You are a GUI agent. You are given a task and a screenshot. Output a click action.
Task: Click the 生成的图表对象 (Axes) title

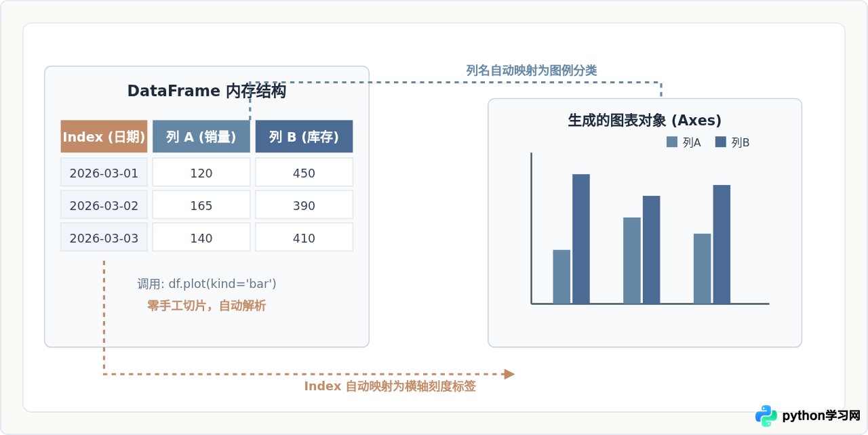[x=644, y=121]
